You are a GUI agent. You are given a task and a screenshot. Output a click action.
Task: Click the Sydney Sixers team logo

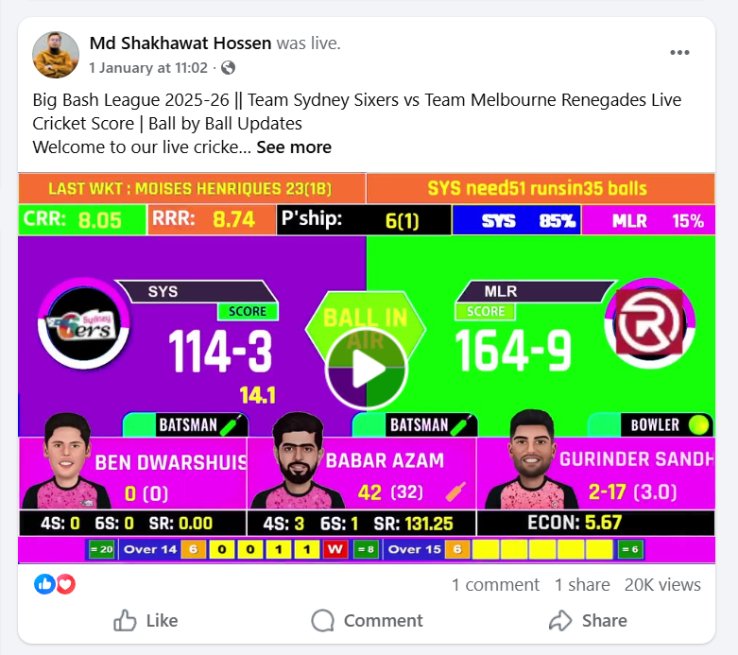point(84,324)
